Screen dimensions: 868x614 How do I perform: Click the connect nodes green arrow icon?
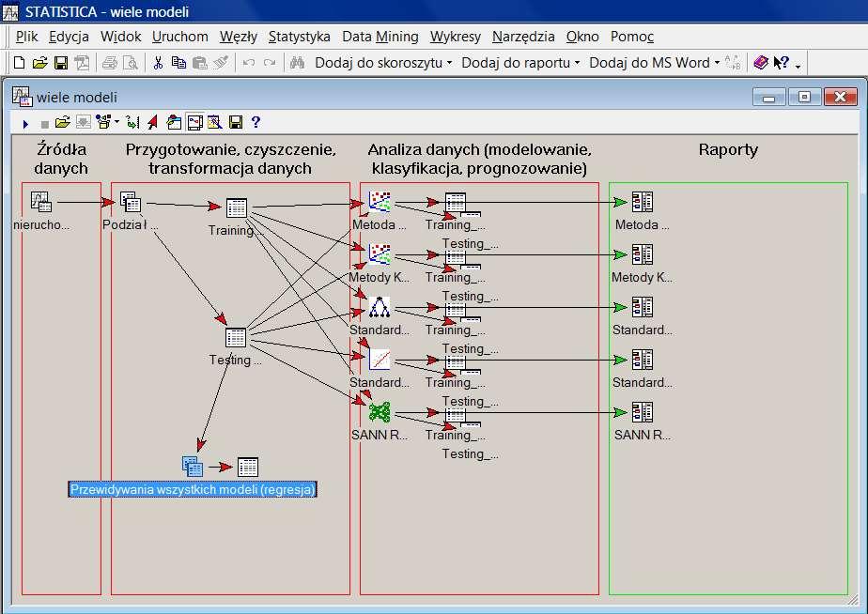132,122
